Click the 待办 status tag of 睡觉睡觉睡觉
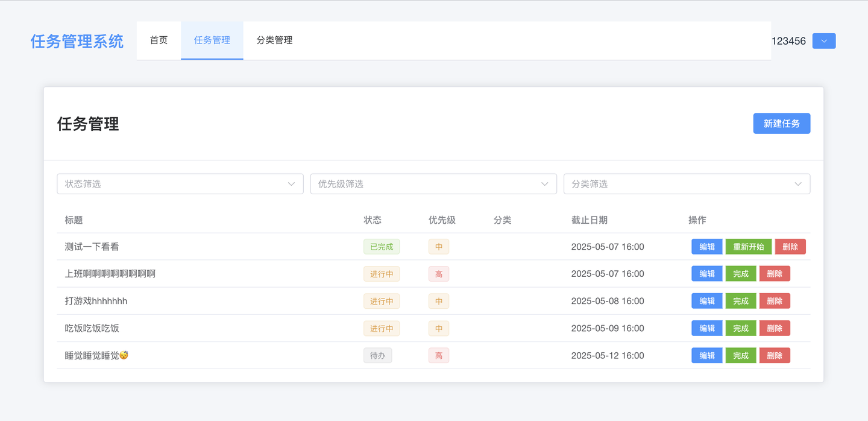 (x=377, y=355)
